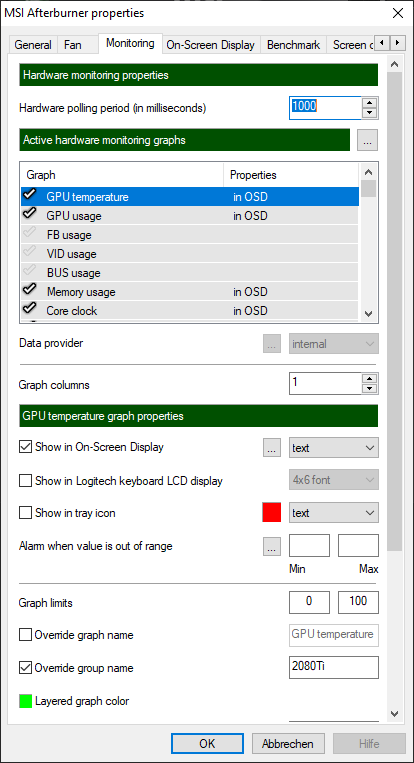Enable Show in Logitech keyboard LCD display
The image size is (414, 763).
tap(25, 481)
